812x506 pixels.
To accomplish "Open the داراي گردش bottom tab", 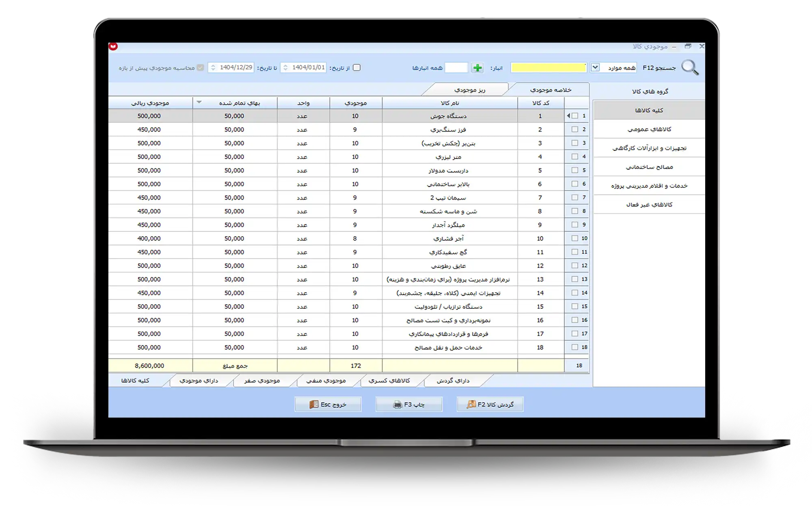I will [453, 381].
